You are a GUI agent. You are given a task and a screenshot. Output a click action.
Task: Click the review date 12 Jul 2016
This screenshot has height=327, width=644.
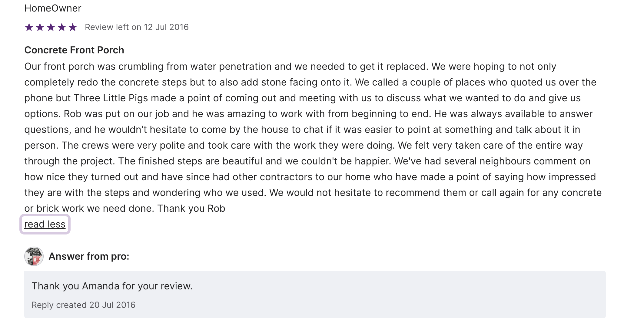pyautogui.click(x=166, y=27)
